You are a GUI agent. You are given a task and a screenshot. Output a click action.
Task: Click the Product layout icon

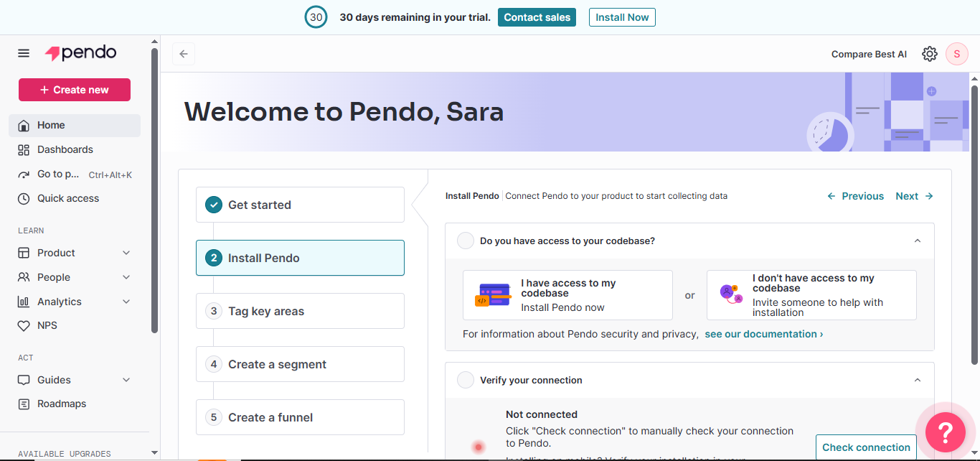click(24, 253)
